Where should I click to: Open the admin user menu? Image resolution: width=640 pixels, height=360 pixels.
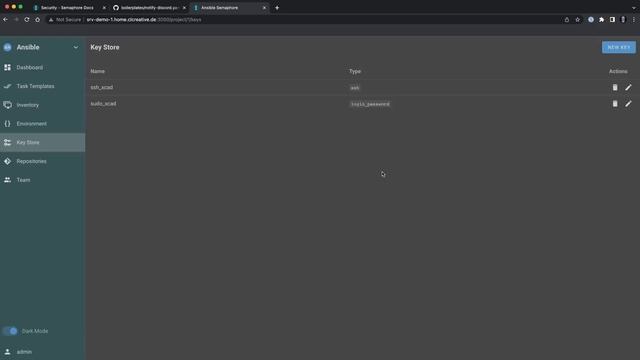click(42, 351)
